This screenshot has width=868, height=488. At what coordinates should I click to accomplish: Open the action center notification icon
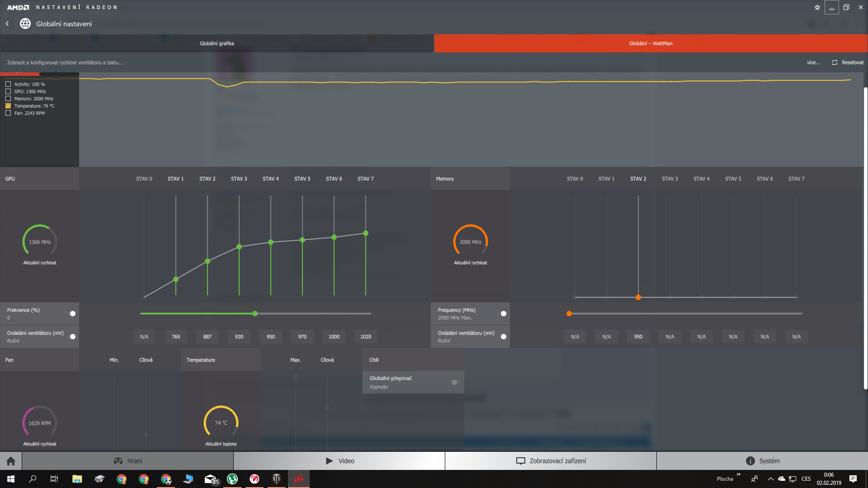[x=853, y=479]
